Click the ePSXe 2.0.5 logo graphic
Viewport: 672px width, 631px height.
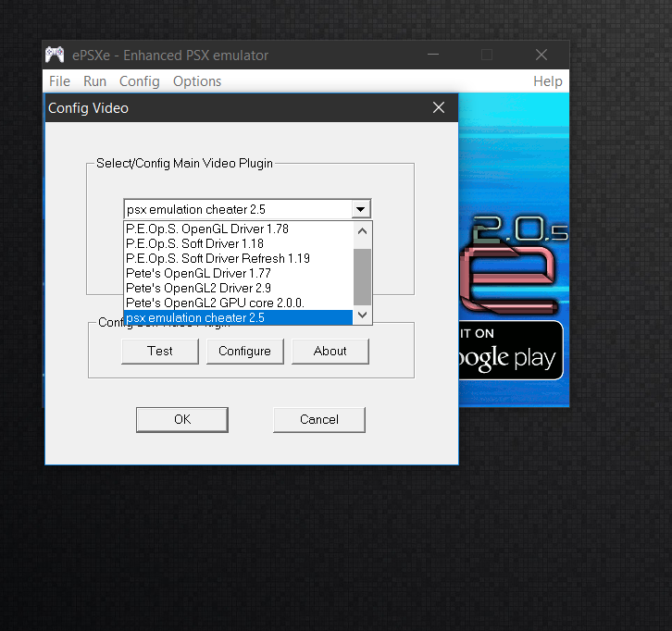tap(514, 264)
